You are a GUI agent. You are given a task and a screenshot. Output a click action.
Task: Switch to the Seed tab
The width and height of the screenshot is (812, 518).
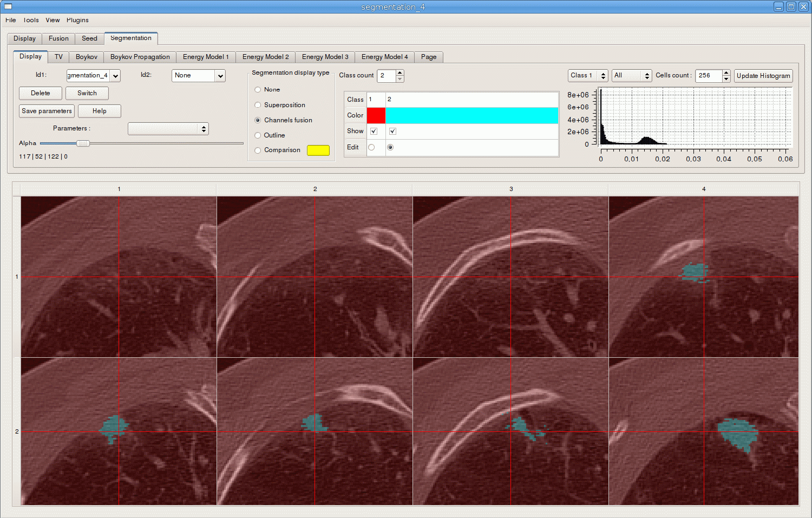click(89, 38)
